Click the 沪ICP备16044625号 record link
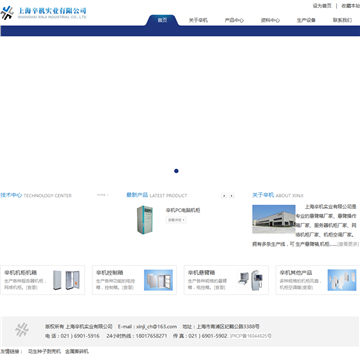This screenshot has height=360, width=360. point(251,336)
